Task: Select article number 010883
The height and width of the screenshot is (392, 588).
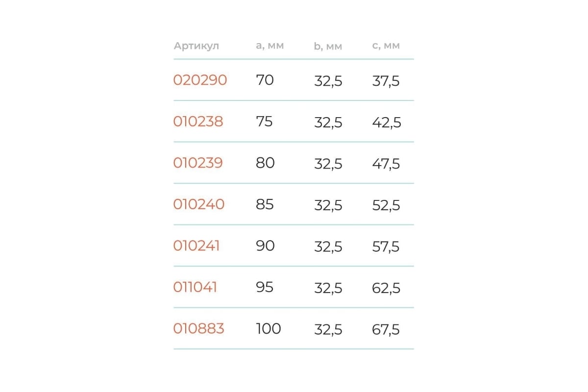Action: [x=198, y=328]
